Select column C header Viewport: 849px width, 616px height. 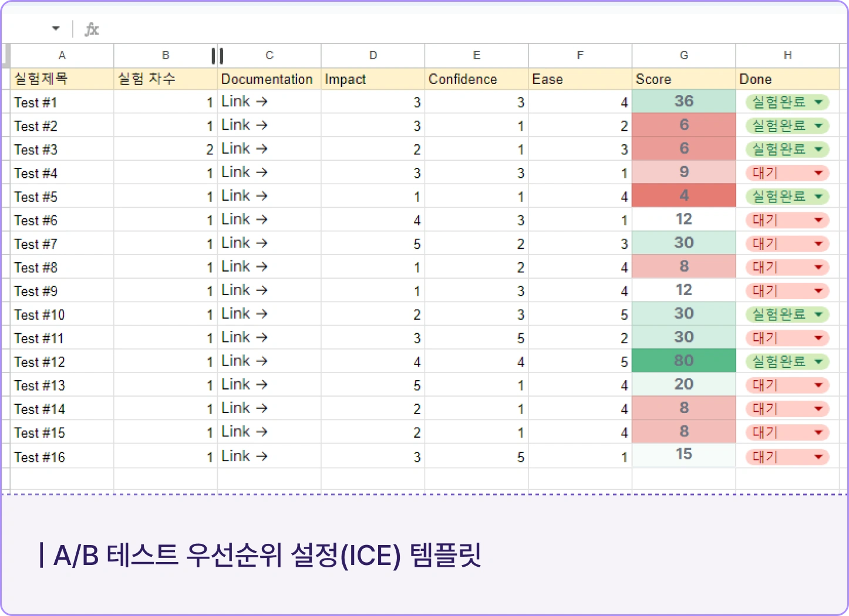269,56
